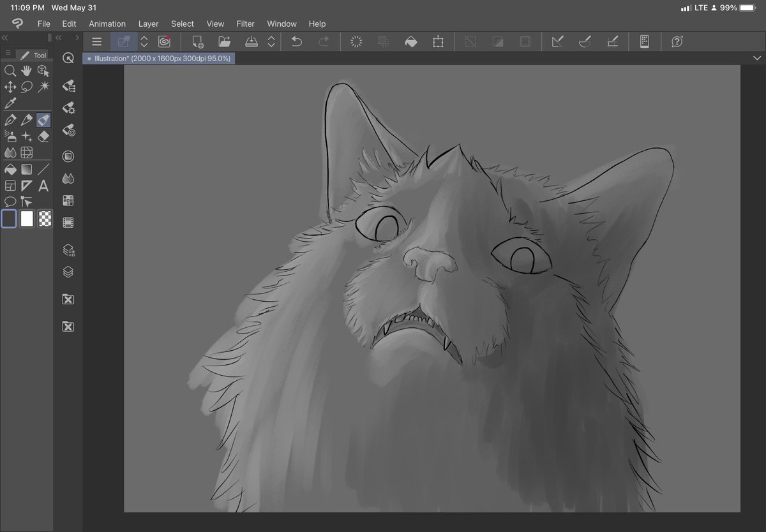Open the Window menu

282,24
